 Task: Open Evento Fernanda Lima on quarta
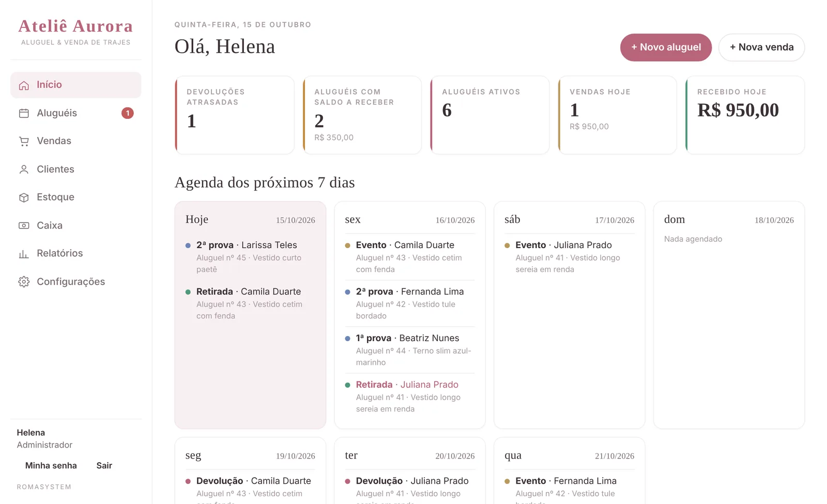[570, 490]
